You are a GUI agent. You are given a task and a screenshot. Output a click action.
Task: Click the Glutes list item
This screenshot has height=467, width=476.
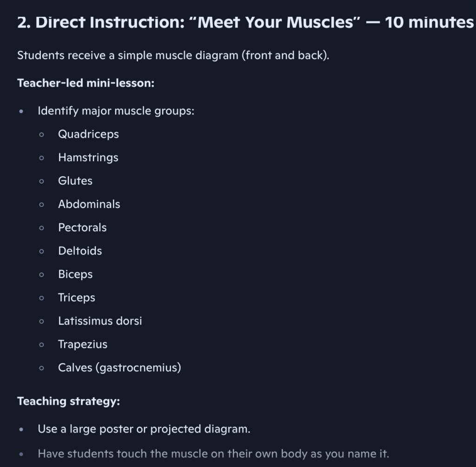pyautogui.click(x=75, y=181)
